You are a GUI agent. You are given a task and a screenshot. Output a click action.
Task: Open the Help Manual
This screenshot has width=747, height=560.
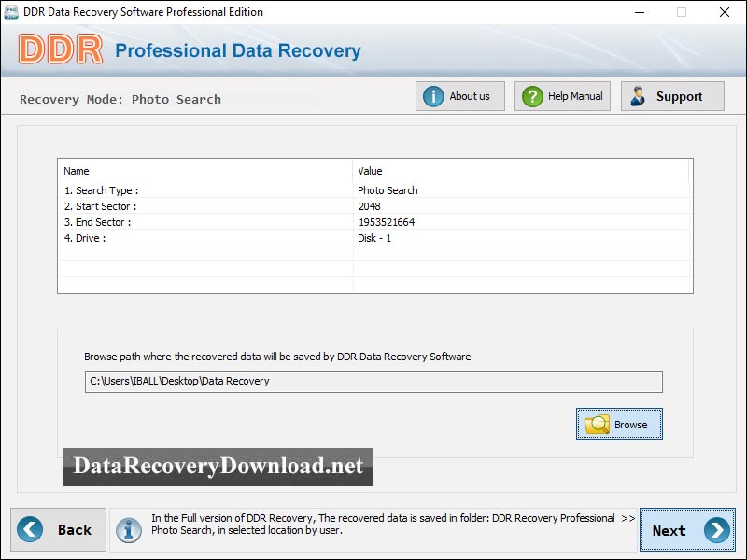[x=562, y=95]
